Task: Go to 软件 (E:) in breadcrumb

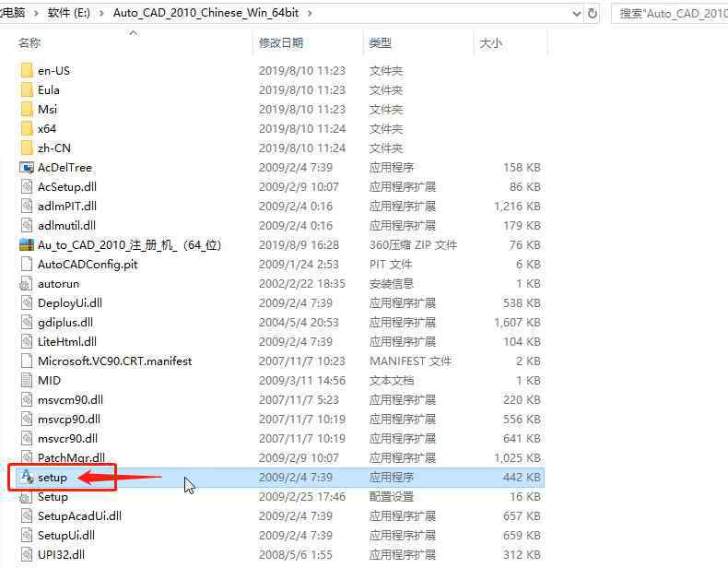Action: pos(69,13)
